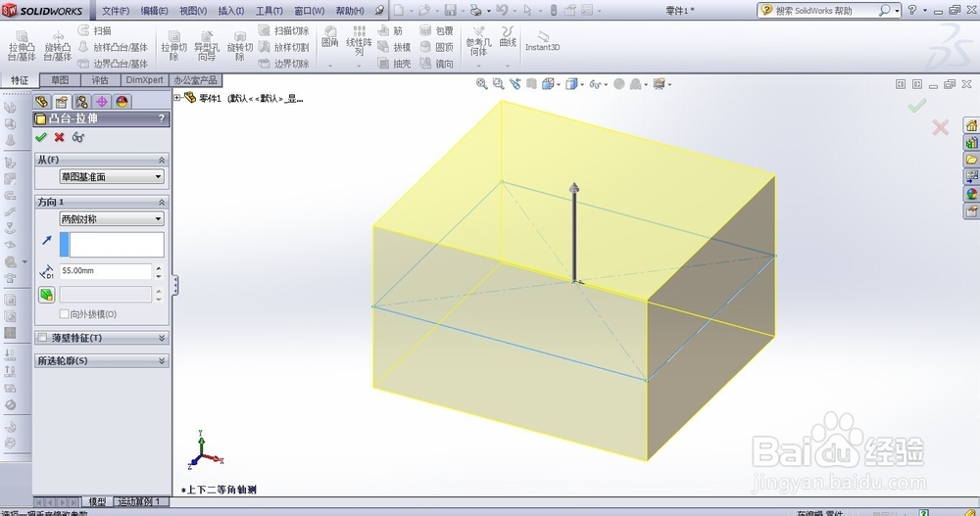This screenshot has width=980, height=516.
Task: Confirm the extrude with the green checkmark in panel
Action: point(41,137)
